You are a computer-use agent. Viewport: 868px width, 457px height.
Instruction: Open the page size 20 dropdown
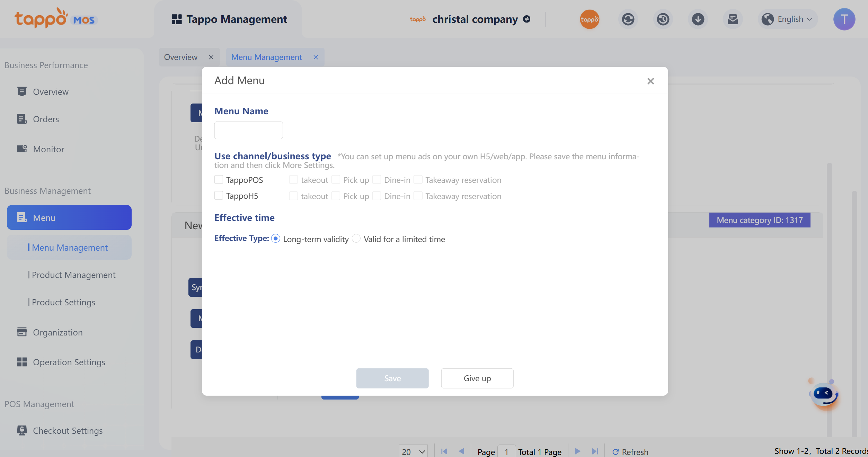click(x=413, y=451)
